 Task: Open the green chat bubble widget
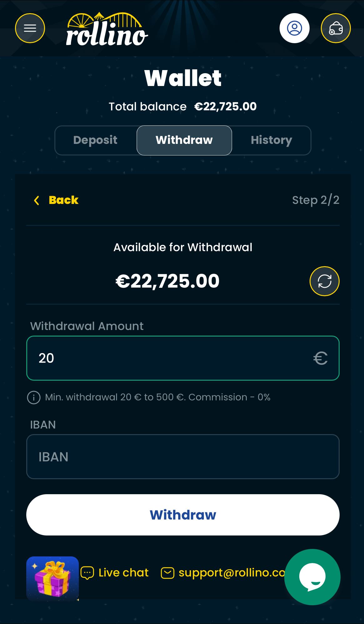312,577
